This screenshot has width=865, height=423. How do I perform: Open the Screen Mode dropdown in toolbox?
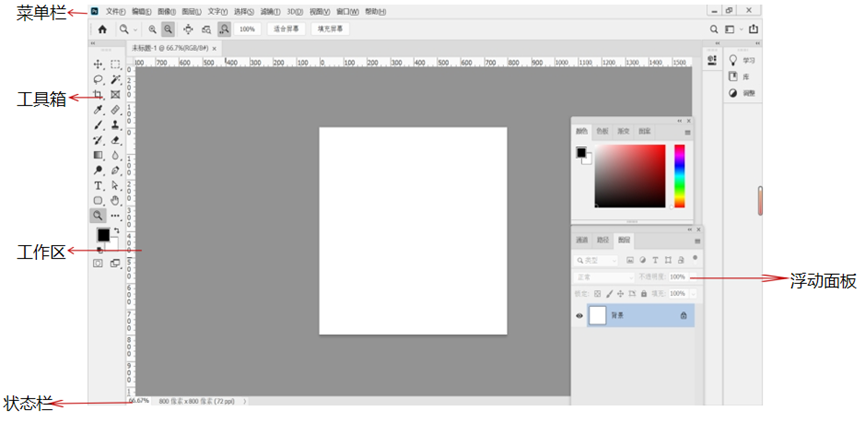point(115,264)
